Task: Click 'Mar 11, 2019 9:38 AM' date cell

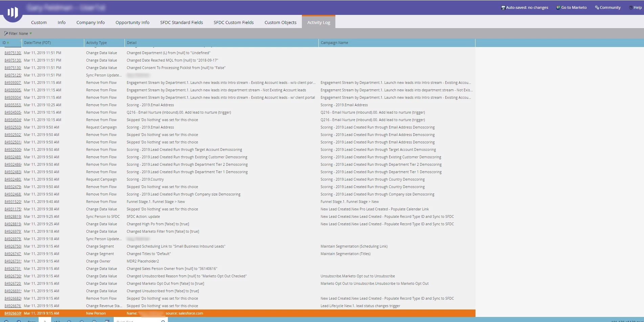Action: [42, 209]
